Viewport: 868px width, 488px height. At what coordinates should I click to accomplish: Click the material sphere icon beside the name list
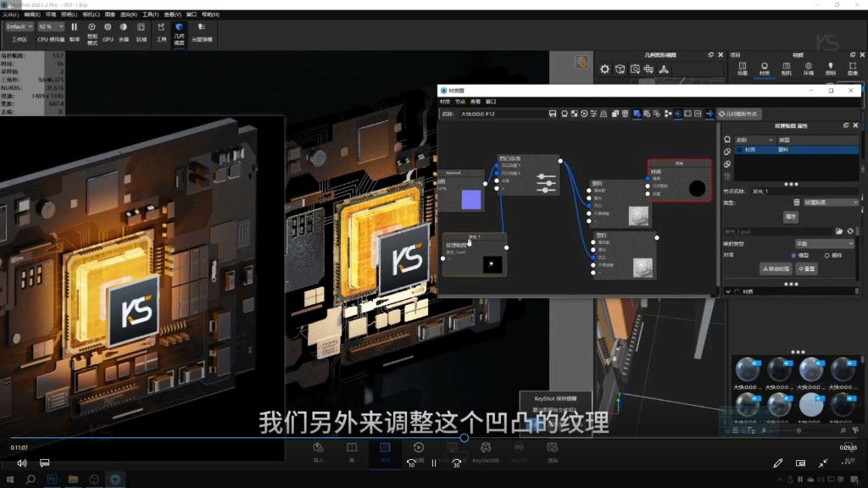pyautogui.click(x=727, y=140)
